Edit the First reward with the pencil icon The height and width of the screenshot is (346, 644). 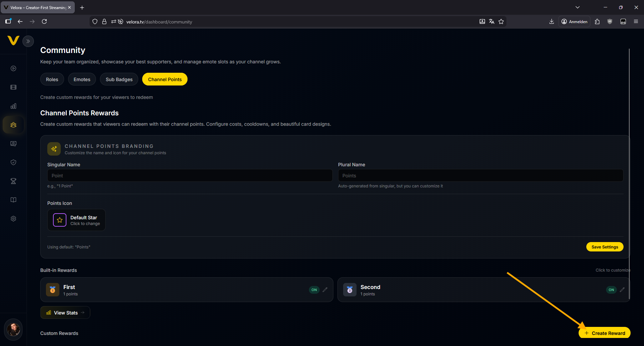click(325, 290)
